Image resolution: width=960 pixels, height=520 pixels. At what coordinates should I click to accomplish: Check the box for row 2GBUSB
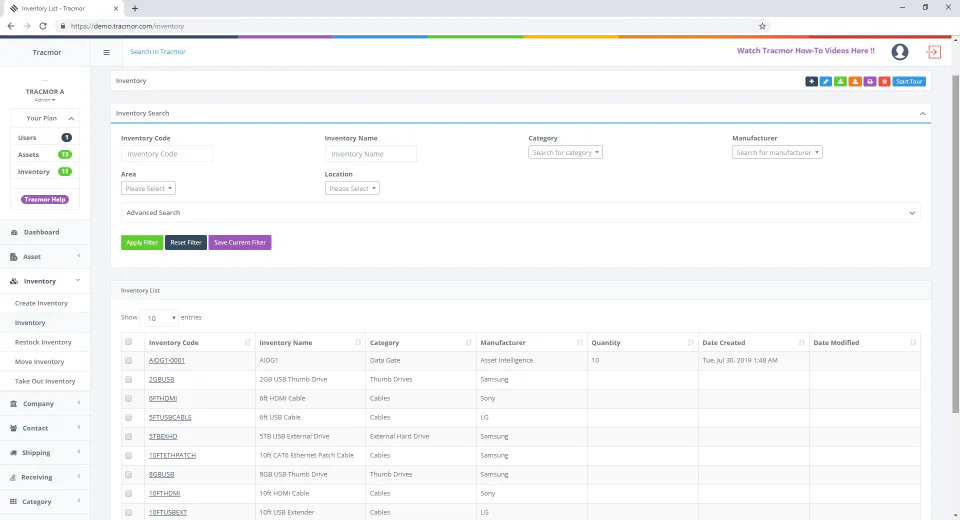129,380
